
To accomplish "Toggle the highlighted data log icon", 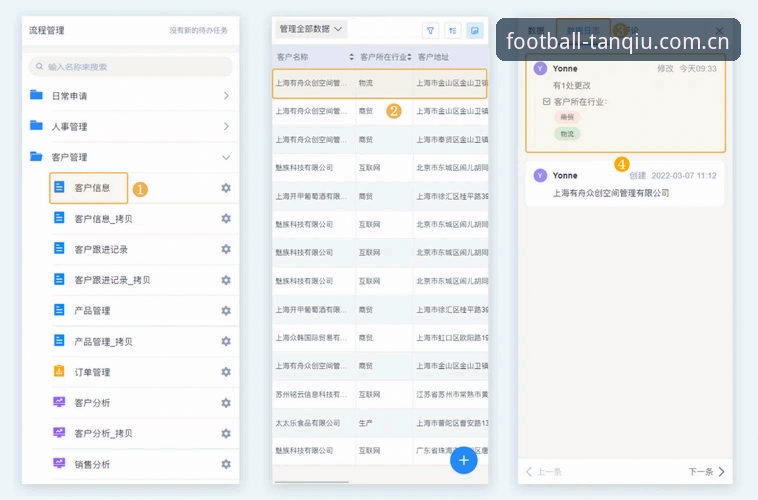I will pos(475,30).
